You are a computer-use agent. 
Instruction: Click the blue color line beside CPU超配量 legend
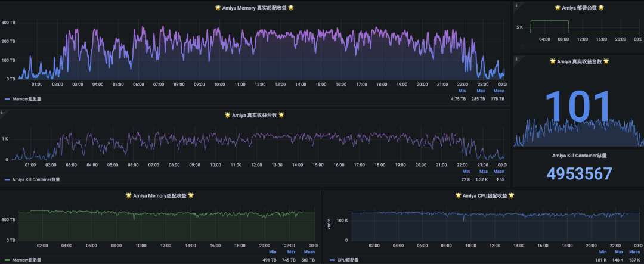pos(332,260)
